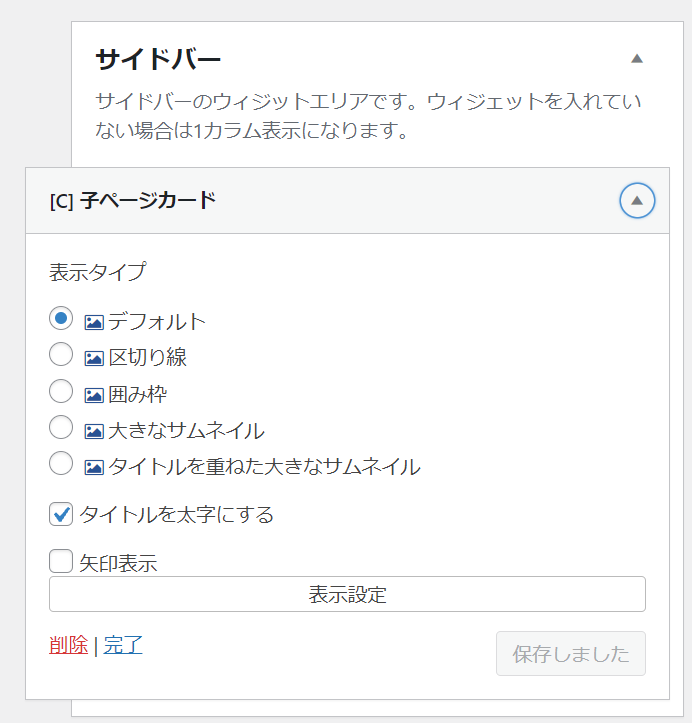Click the 保存しました button
The height and width of the screenshot is (723, 692).
pyautogui.click(x=571, y=653)
